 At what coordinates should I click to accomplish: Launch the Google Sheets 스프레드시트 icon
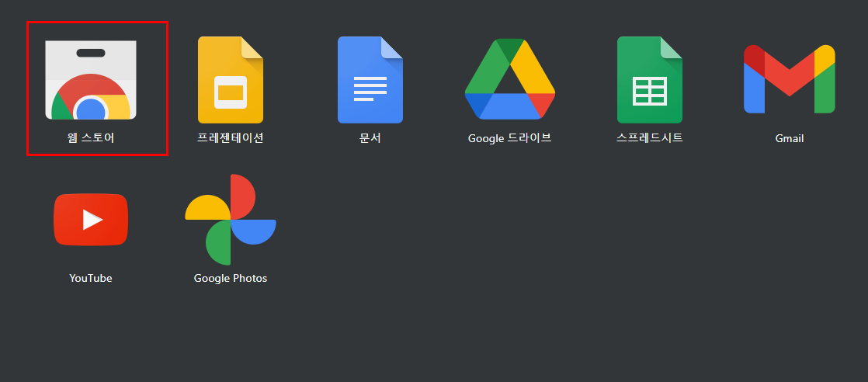(x=650, y=80)
